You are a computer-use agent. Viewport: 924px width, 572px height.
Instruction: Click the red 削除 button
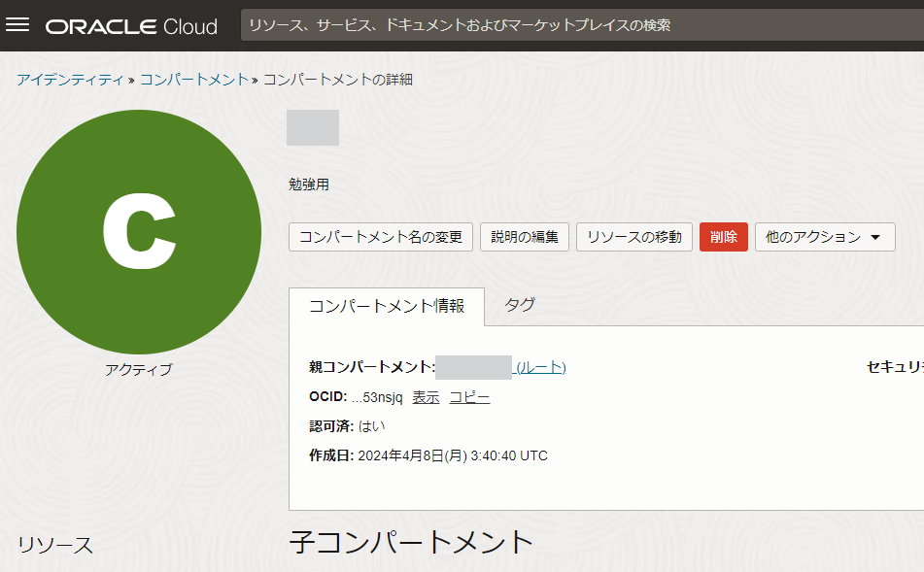click(724, 237)
